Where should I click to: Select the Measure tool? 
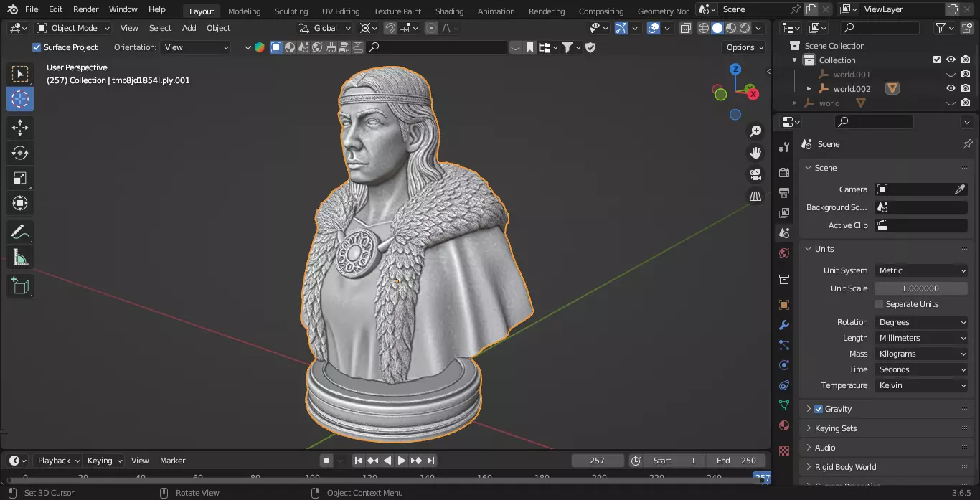pyautogui.click(x=20, y=258)
